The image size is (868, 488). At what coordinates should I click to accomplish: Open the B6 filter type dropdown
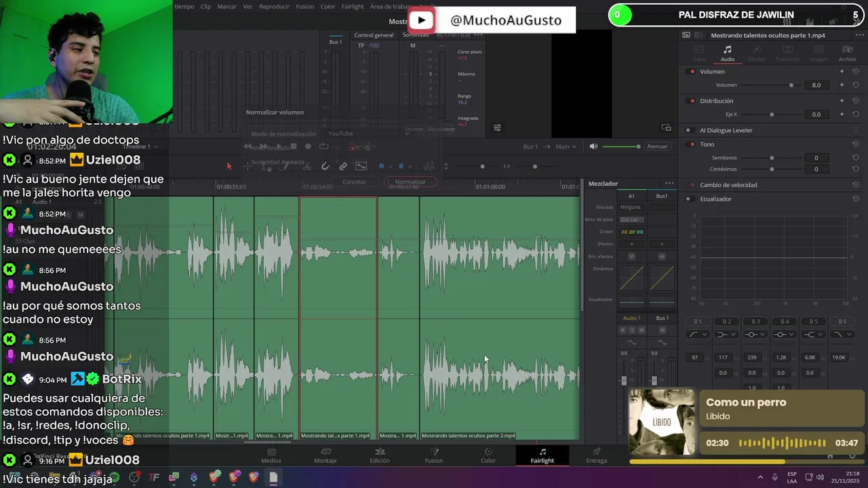pos(842,334)
